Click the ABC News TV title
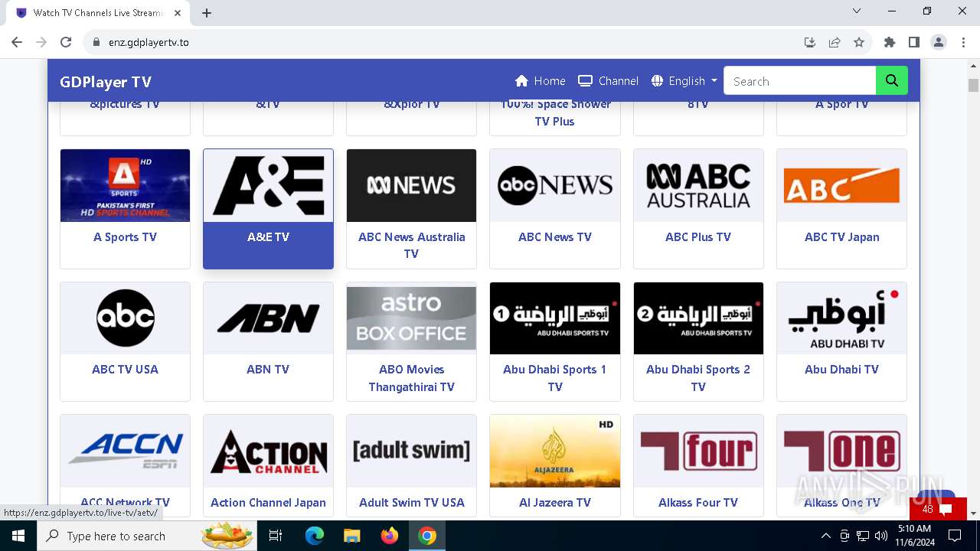This screenshot has height=551, width=980. click(555, 237)
